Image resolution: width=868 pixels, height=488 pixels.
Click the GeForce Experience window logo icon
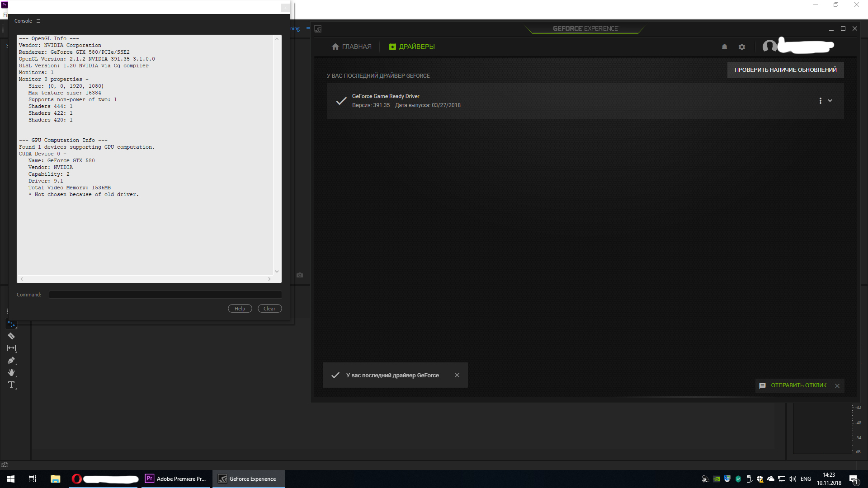(x=318, y=29)
